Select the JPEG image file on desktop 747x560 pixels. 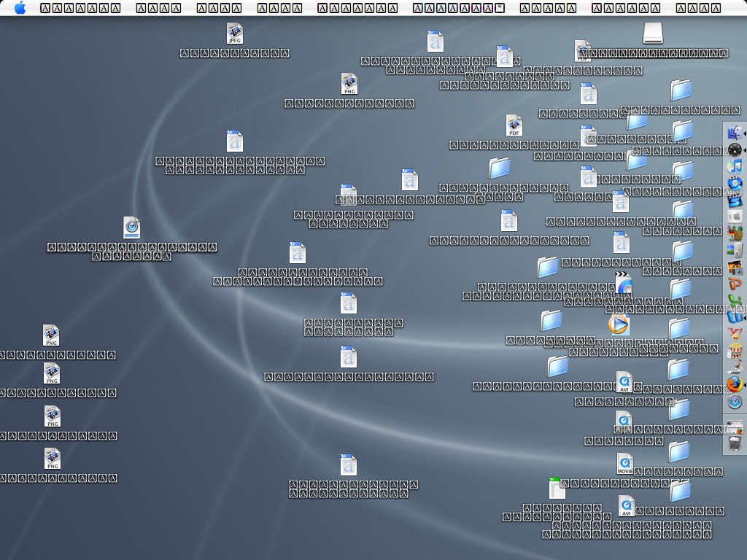click(234, 34)
